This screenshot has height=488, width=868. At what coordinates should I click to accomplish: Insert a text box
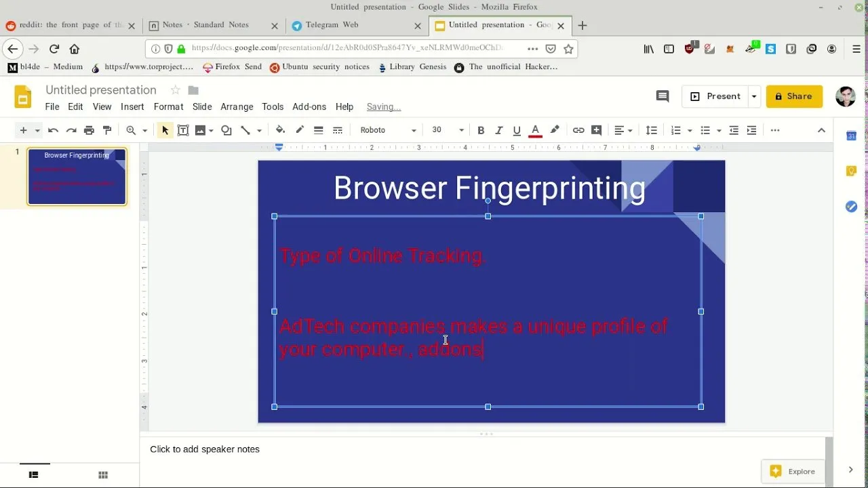click(x=182, y=130)
